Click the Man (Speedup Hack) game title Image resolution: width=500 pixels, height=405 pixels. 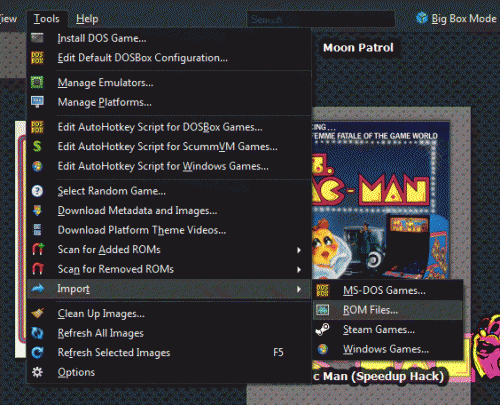(383, 377)
